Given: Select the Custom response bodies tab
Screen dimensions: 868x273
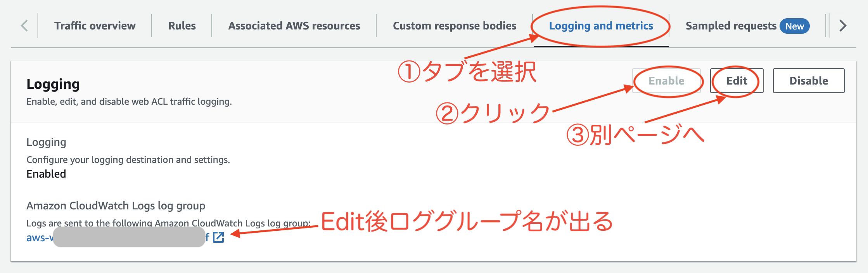Looking at the screenshot, I should [x=454, y=26].
